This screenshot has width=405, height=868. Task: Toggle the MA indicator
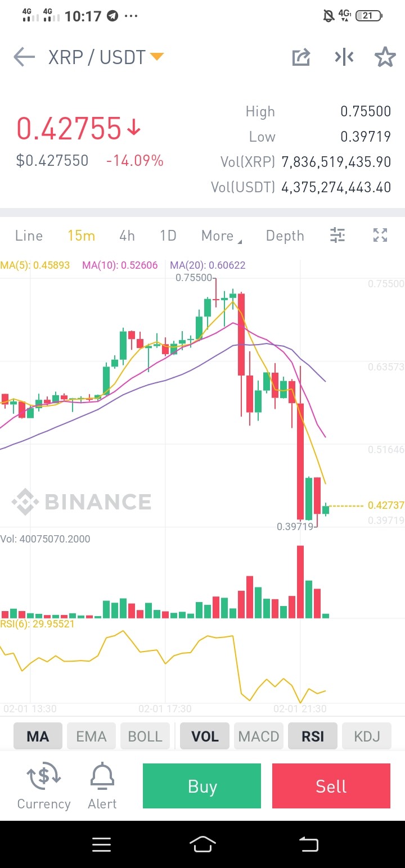point(38,736)
